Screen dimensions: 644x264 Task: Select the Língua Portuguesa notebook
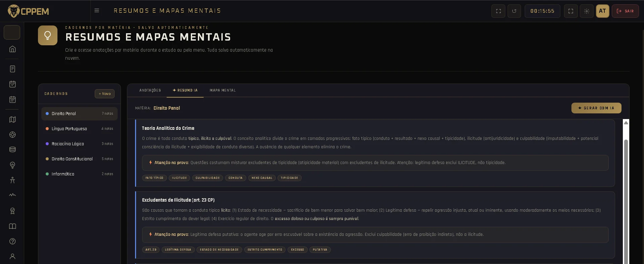79,129
